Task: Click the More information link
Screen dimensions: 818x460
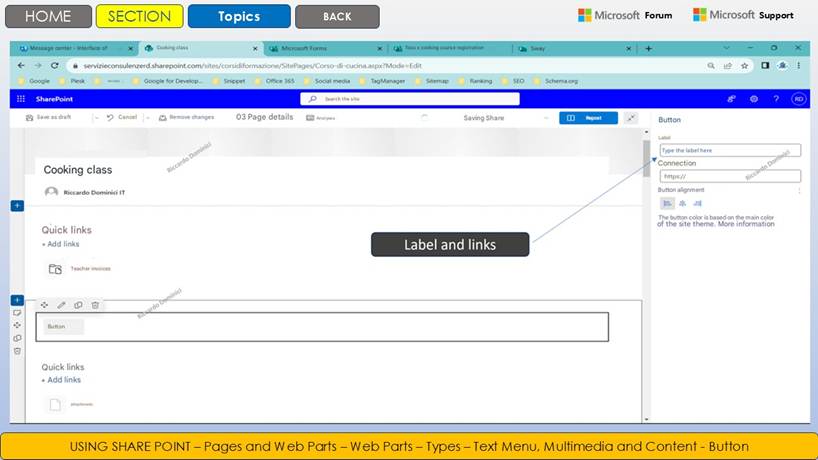Action: (746, 224)
